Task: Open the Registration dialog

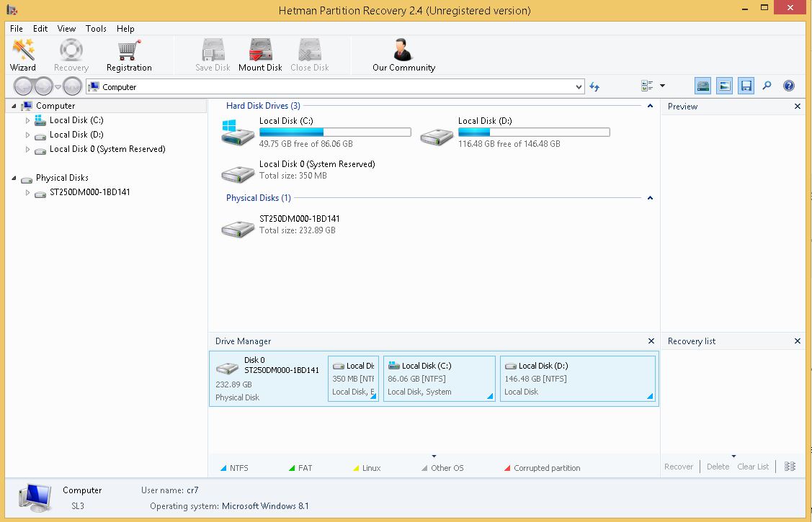Action: (128, 54)
